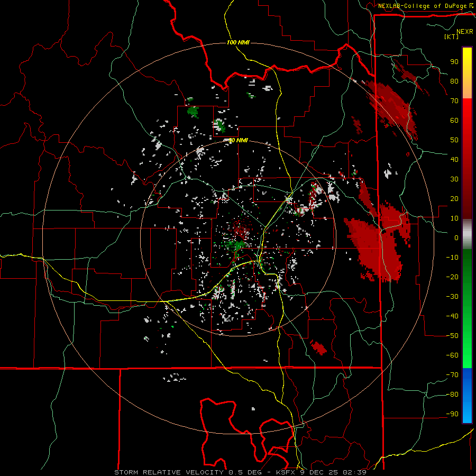The width and height of the screenshot is (476, 476).
Task: Click the STORM RELATIVE VELOCITY caption text
Action: pos(169,472)
